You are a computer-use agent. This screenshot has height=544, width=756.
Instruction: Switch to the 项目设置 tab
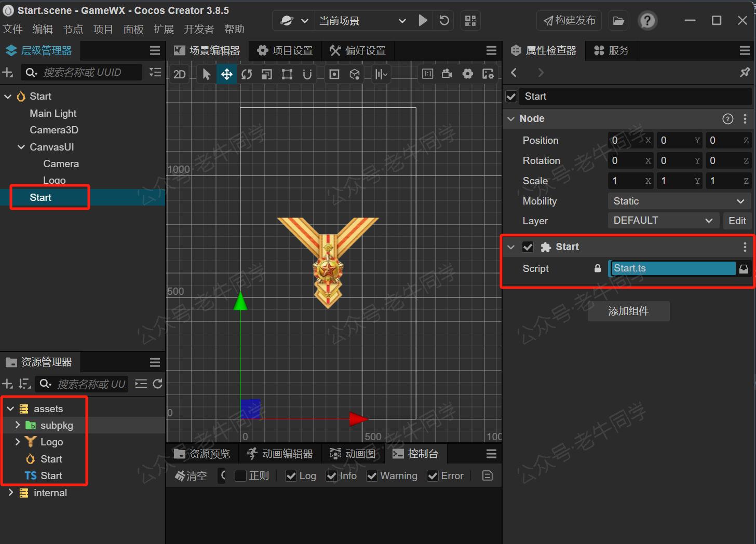pyautogui.click(x=285, y=50)
